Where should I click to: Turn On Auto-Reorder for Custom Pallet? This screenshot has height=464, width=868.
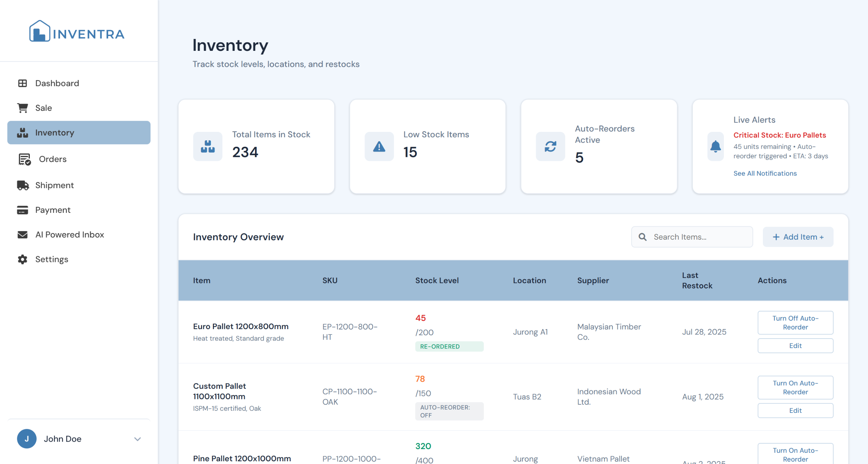click(x=795, y=387)
